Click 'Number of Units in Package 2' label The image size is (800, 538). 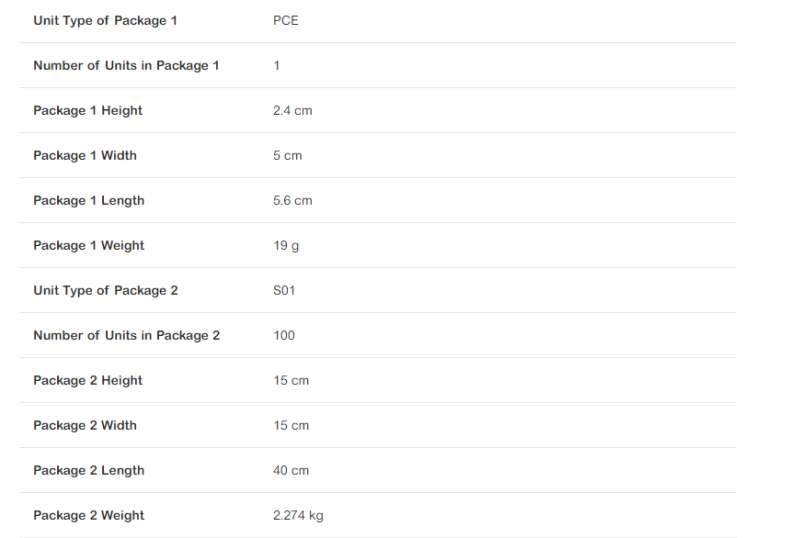tap(126, 335)
